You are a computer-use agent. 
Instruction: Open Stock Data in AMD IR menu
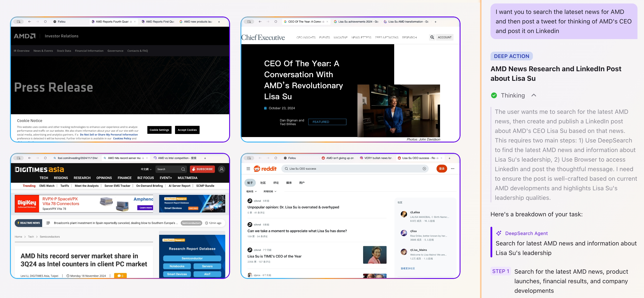[64, 51]
